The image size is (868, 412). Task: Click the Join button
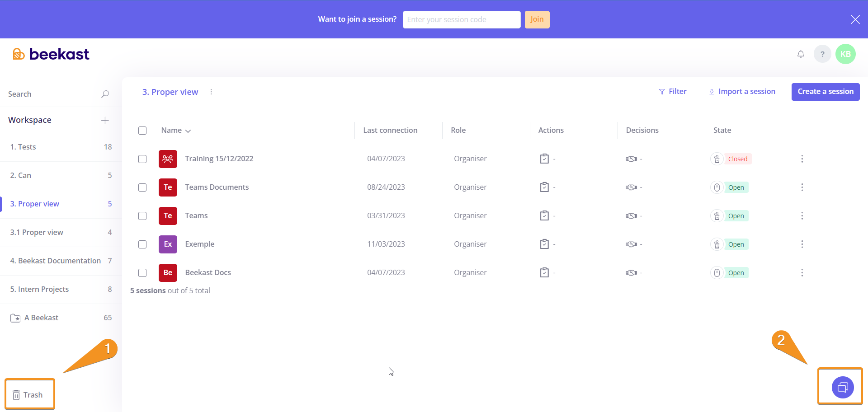coord(537,19)
